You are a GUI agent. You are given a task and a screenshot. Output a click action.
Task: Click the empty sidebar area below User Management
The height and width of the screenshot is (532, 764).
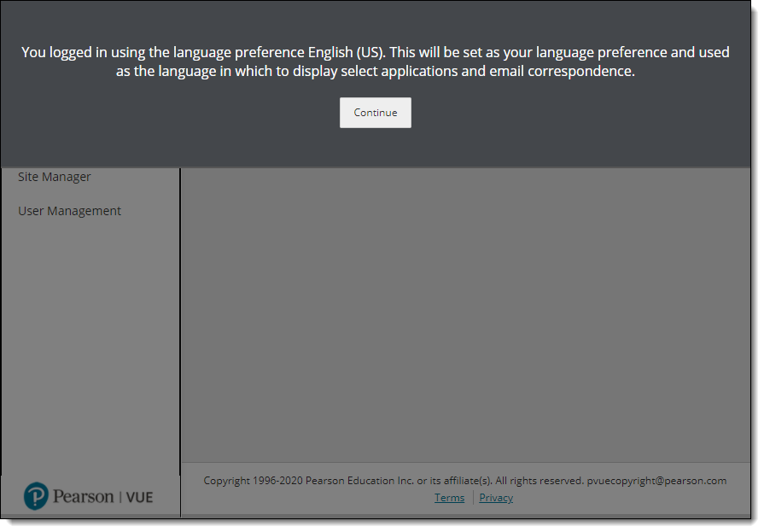click(90, 342)
